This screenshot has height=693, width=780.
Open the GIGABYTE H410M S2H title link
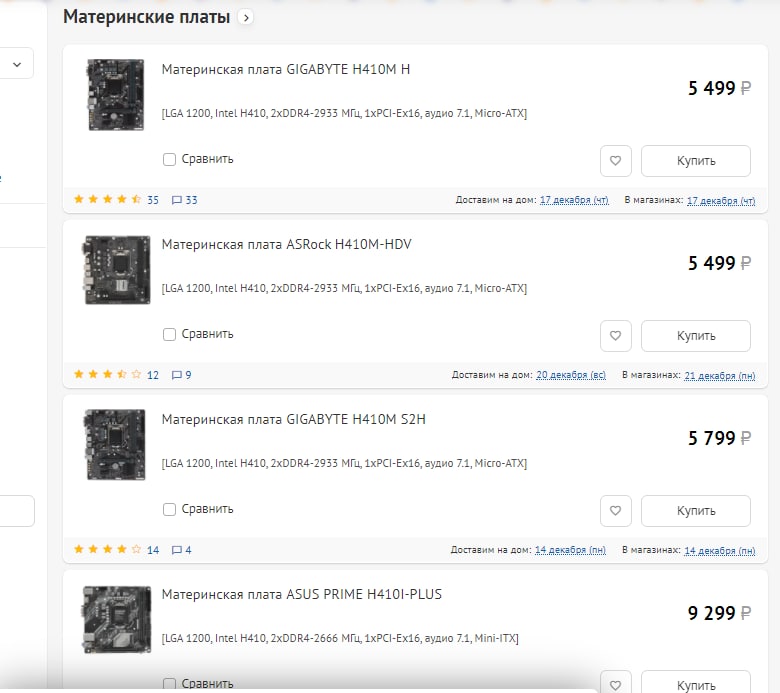coord(293,419)
